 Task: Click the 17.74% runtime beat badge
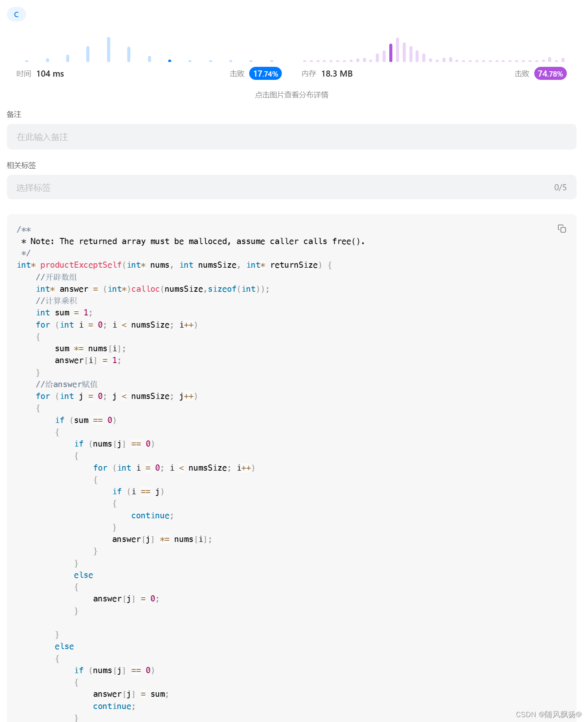[x=265, y=74]
